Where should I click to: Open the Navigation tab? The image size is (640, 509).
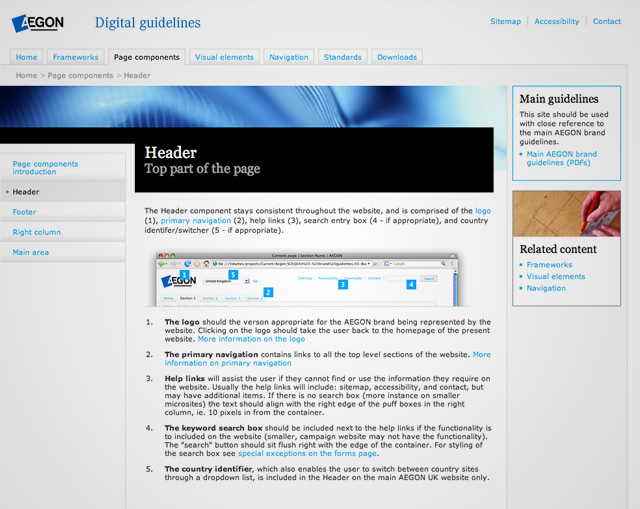289,57
